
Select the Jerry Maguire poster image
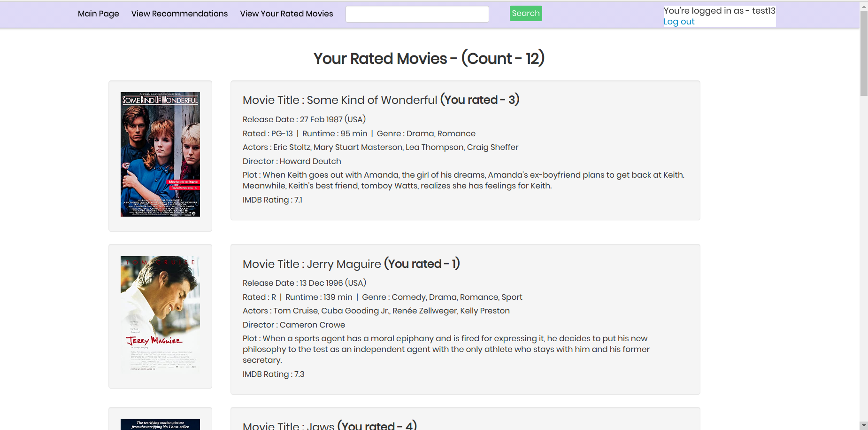[160, 314]
